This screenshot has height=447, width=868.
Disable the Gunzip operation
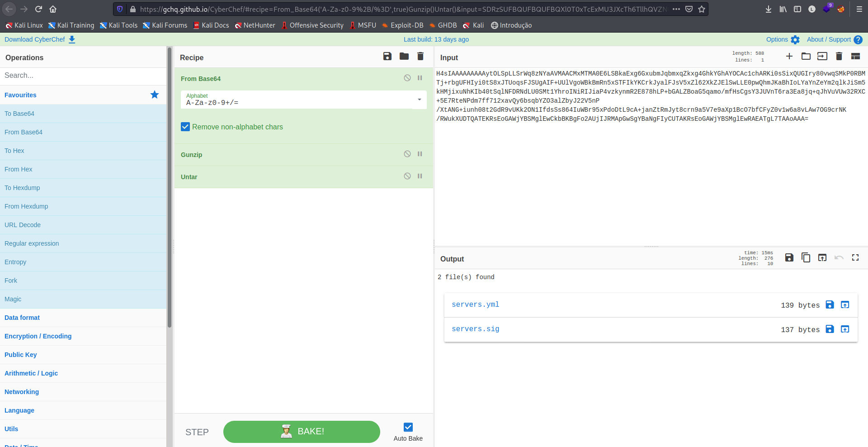point(407,154)
